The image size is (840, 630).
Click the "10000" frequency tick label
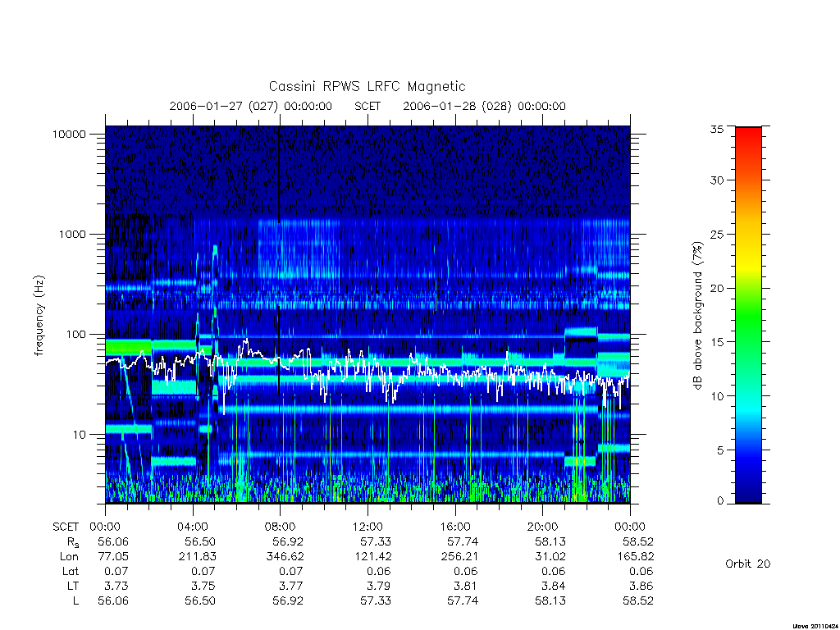pos(69,134)
